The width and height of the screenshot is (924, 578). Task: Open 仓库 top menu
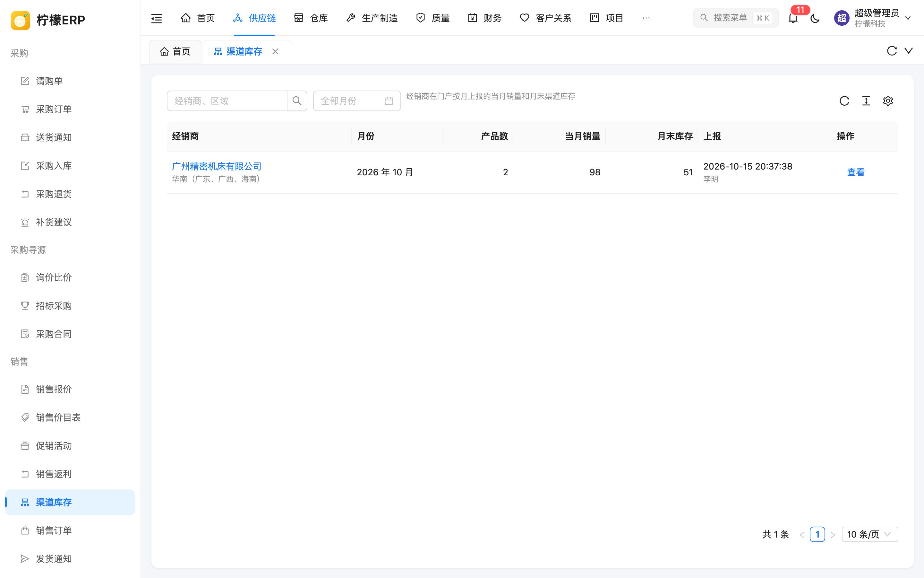click(311, 18)
